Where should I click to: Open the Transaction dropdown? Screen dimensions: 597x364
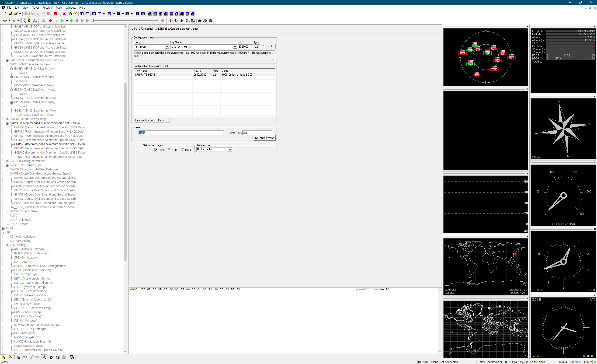(230, 150)
